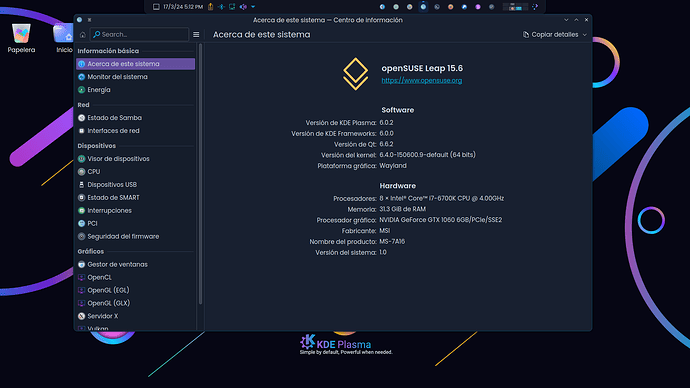The image size is (690, 388).
Task: Click the openSUSE logo
Action: click(x=356, y=74)
